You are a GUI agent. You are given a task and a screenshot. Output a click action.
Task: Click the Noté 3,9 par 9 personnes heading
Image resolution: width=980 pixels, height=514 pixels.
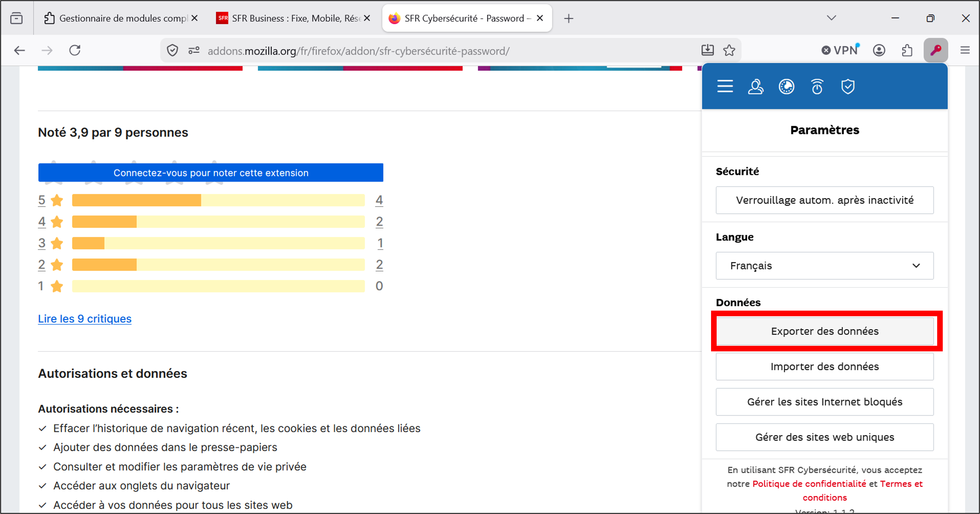coord(113,132)
